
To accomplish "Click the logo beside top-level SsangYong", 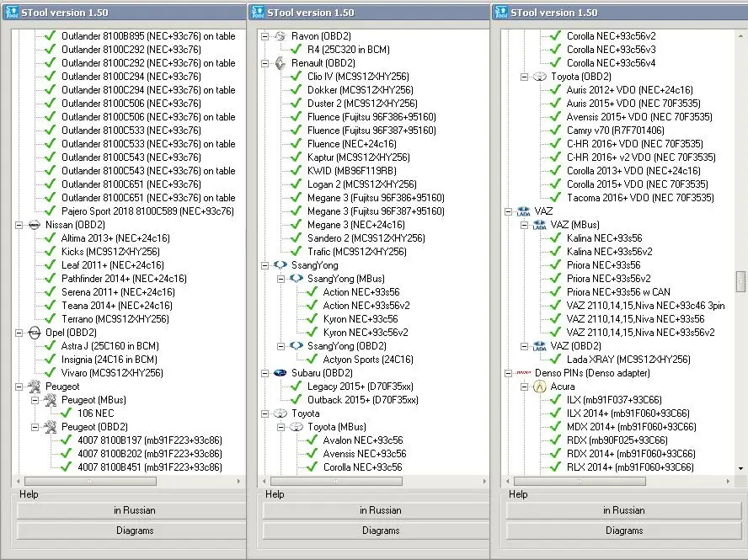I will coord(280,265).
